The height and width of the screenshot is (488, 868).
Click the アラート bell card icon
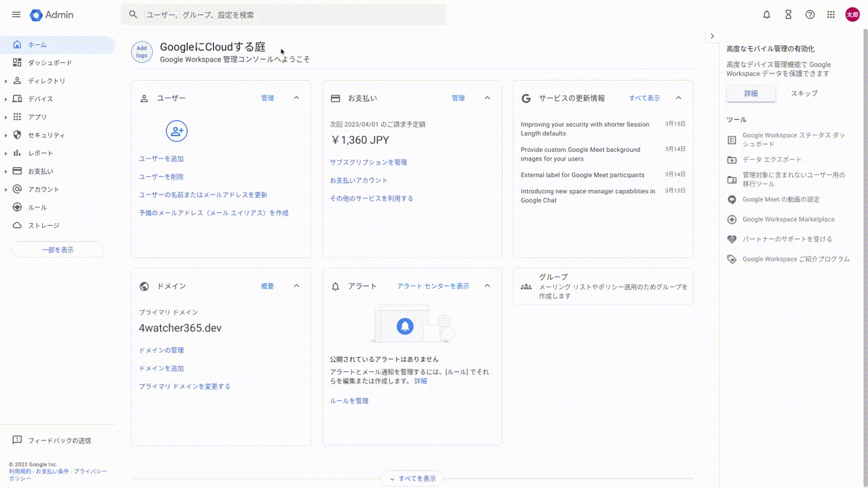coord(335,287)
